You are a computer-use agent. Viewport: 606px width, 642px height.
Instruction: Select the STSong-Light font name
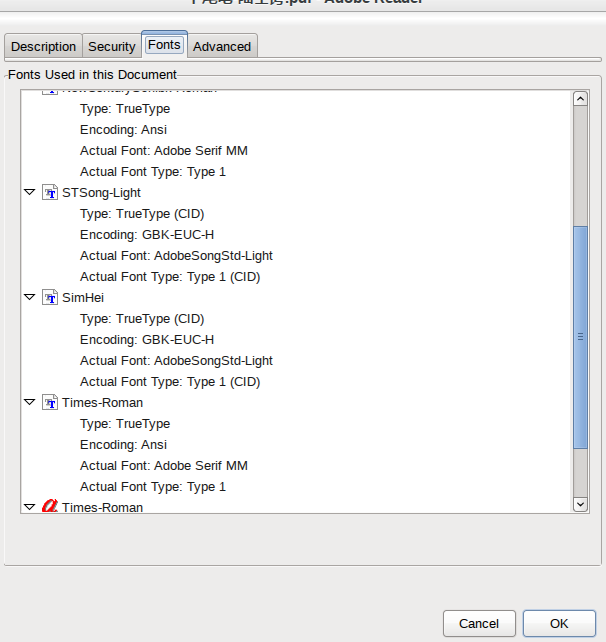coord(102,192)
